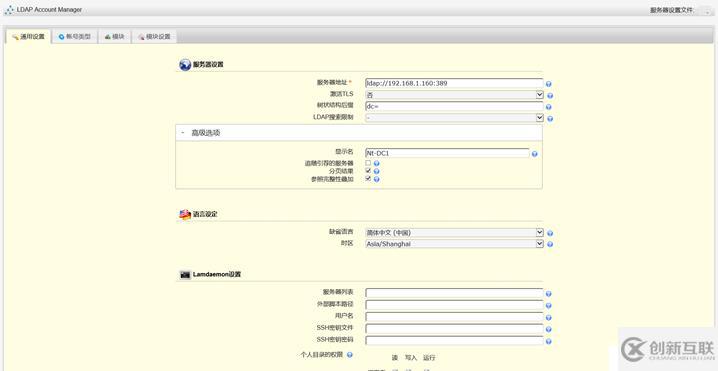Click the 树状结构后缀 dc= input field
The image size is (718, 371).
click(454, 106)
